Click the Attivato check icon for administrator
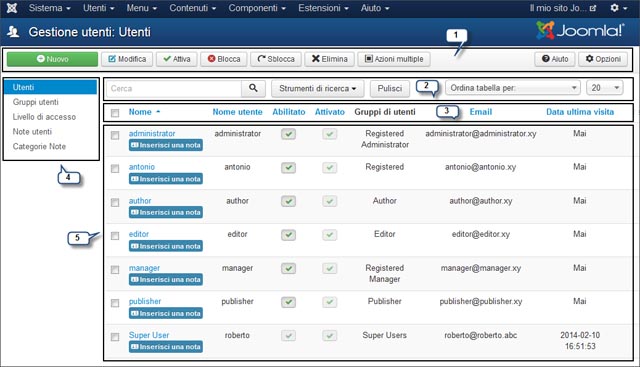Screen dimensions: 640x367 tap(330, 134)
